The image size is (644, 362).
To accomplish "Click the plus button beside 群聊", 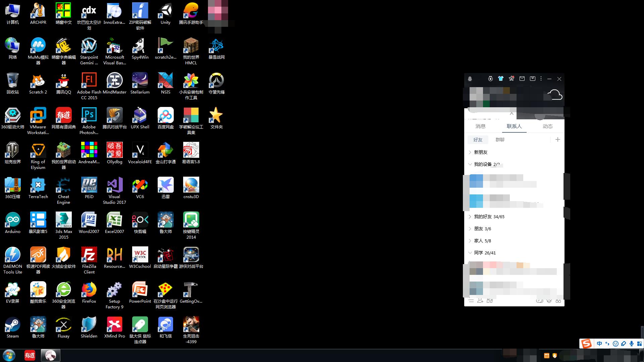I will (557, 140).
